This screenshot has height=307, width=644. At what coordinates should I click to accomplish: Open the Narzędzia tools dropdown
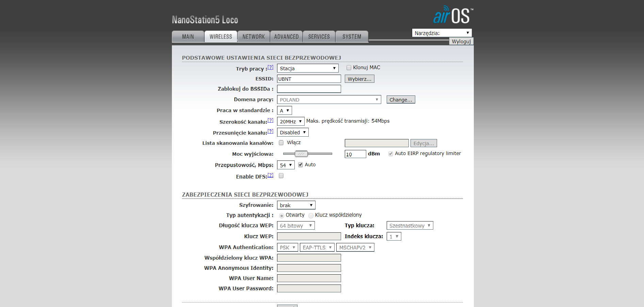point(442,33)
